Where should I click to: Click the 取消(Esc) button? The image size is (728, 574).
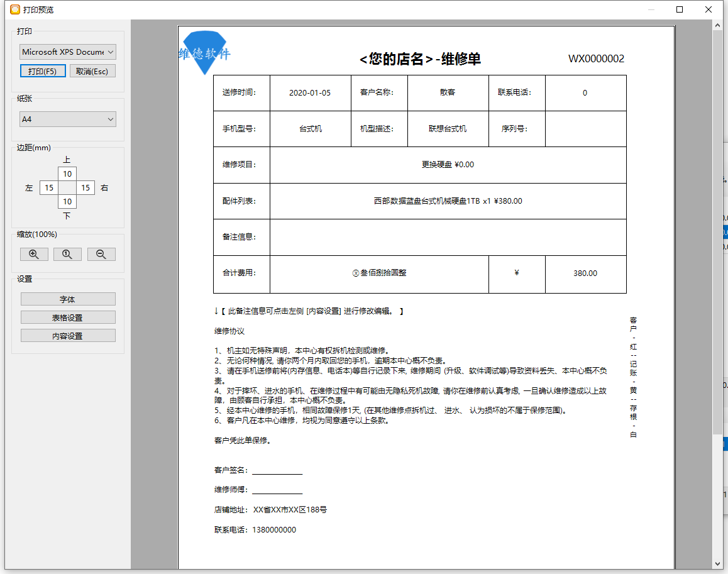coord(92,71)
